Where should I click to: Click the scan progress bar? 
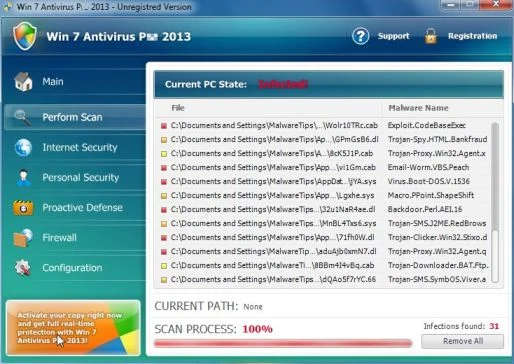[283, 343]
